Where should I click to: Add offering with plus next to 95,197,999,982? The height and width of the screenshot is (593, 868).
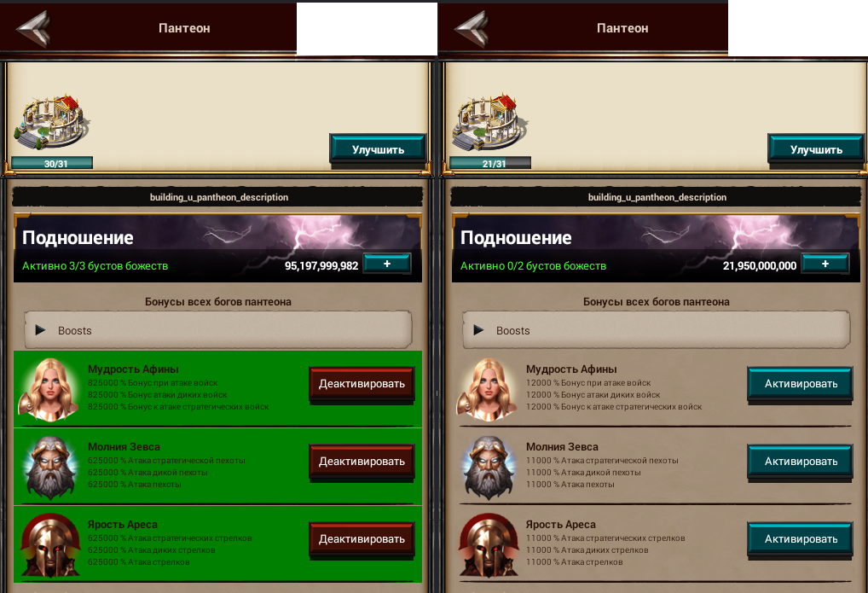tap(387, 264)
